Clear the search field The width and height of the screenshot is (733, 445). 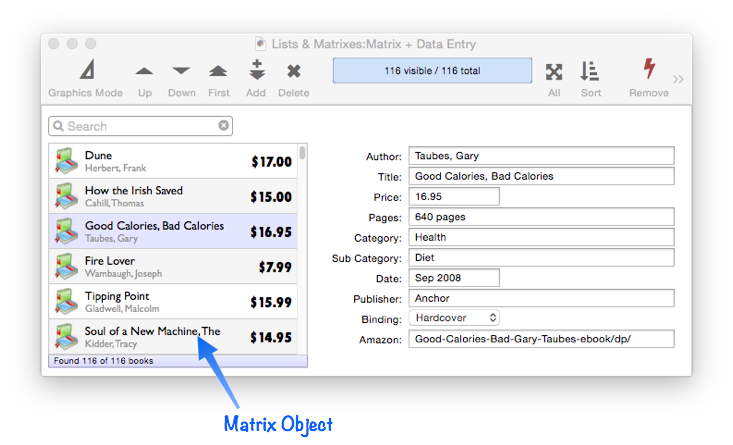(224, 126)
